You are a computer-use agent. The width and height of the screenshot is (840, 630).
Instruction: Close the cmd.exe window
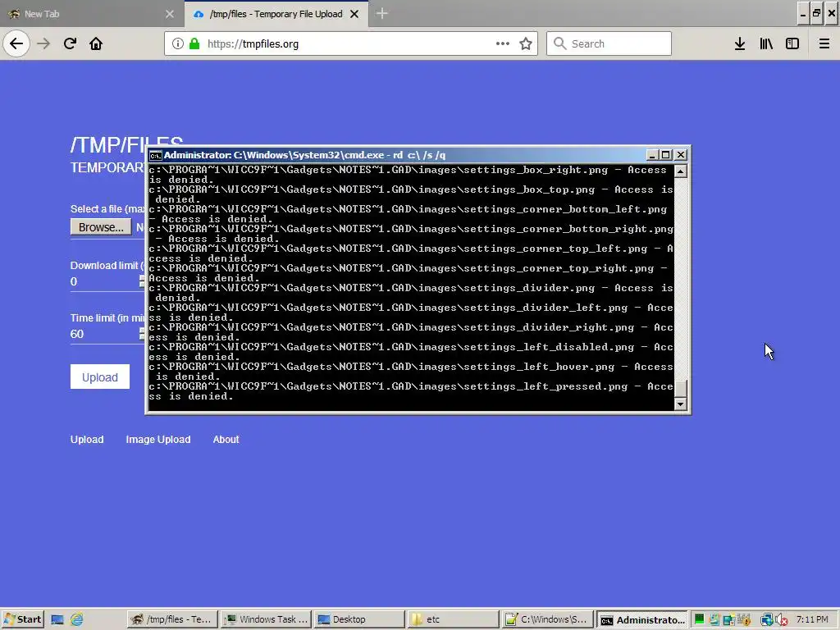(680, 155)
